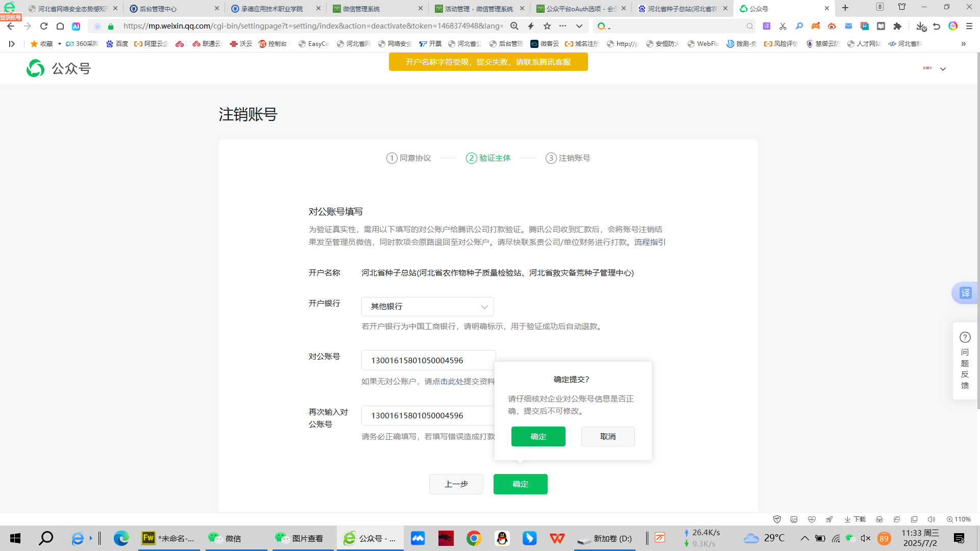Click the browser reload icon
The height and width of the screenshot is (551, 980).
pos(44,26)
